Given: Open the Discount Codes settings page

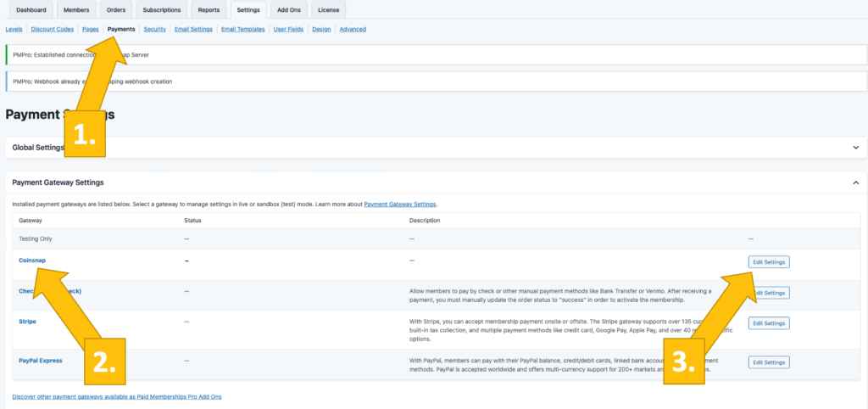Looking at the screenshot, I should [x=52, y=29].
